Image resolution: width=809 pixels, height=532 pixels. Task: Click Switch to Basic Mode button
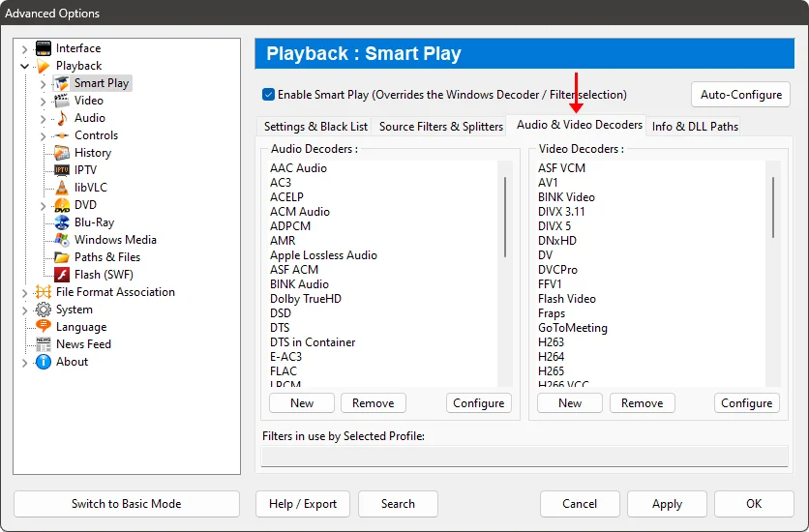pos(127,504)
